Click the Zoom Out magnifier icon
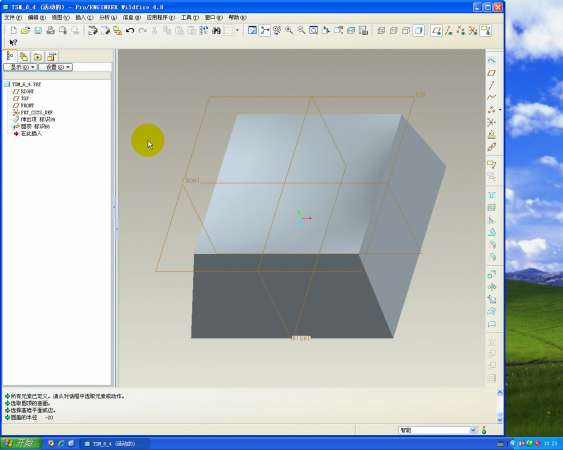This screenshot has width=563, height=450. [x=301, y=31]
